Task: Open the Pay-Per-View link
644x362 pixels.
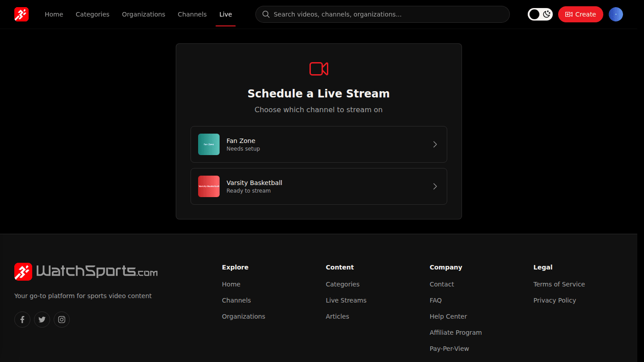Action: (x=449, y=349)
